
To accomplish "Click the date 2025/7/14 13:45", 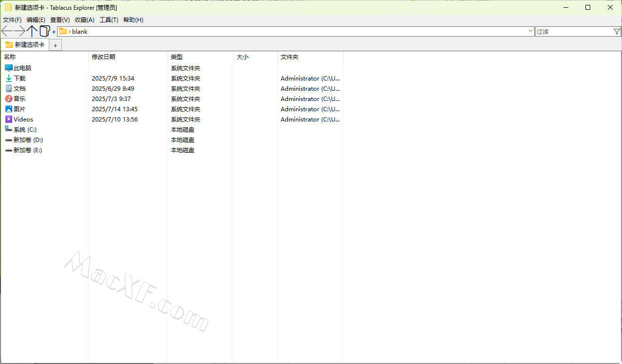I will [x=115, y=109].
